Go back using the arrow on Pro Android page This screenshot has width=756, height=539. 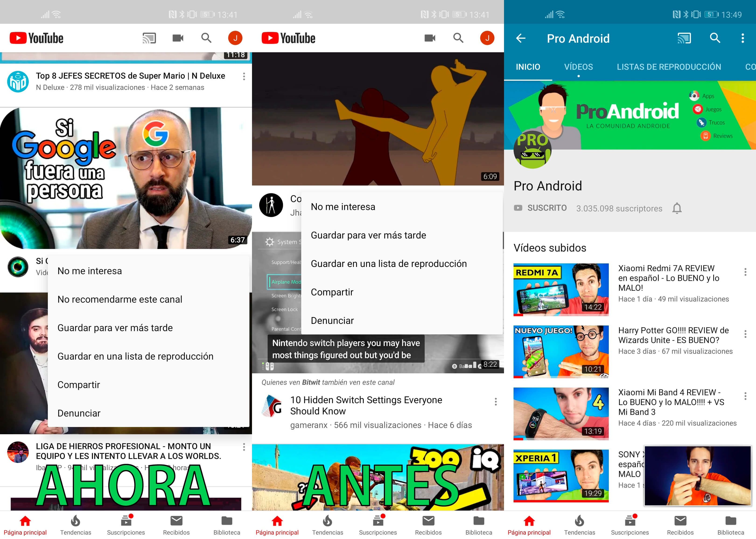[520, 38]
